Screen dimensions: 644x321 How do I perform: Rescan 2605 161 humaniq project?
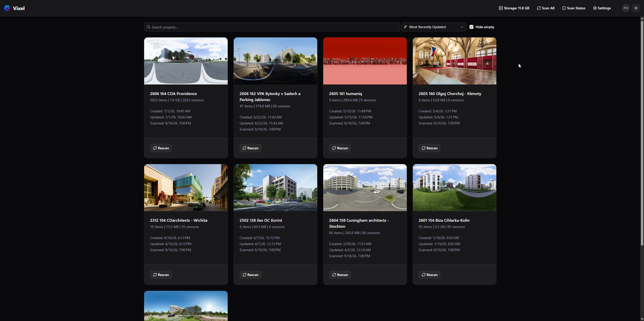(x=340, y=148)
